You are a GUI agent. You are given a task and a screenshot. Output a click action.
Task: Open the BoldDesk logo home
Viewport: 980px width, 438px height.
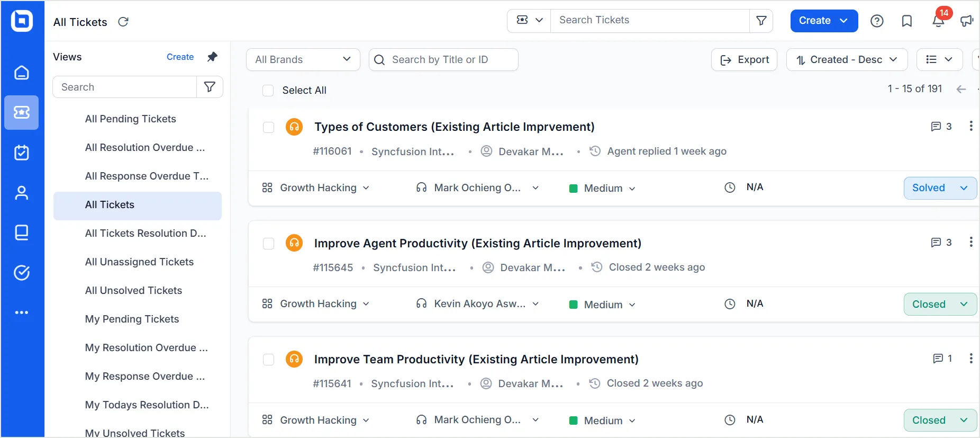click(x=22, y=21)
